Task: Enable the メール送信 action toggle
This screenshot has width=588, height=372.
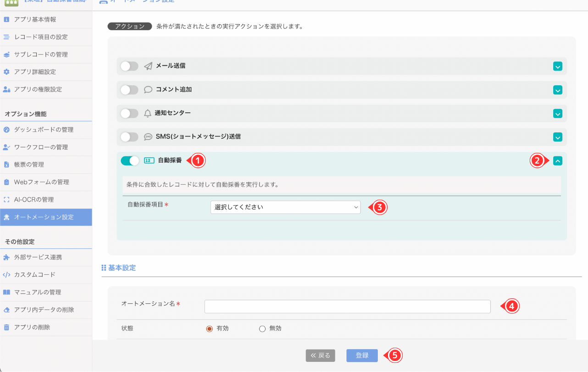Action: click(129, 66)
